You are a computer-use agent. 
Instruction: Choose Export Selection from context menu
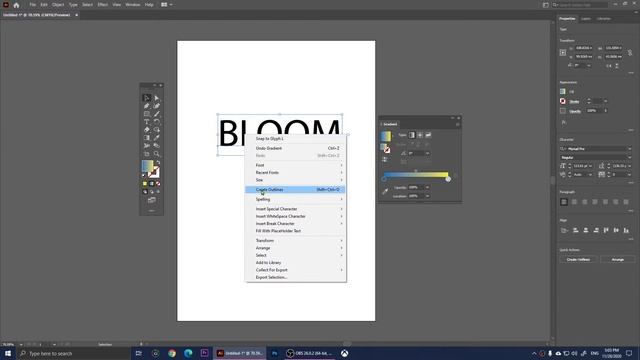click(296, 277)
